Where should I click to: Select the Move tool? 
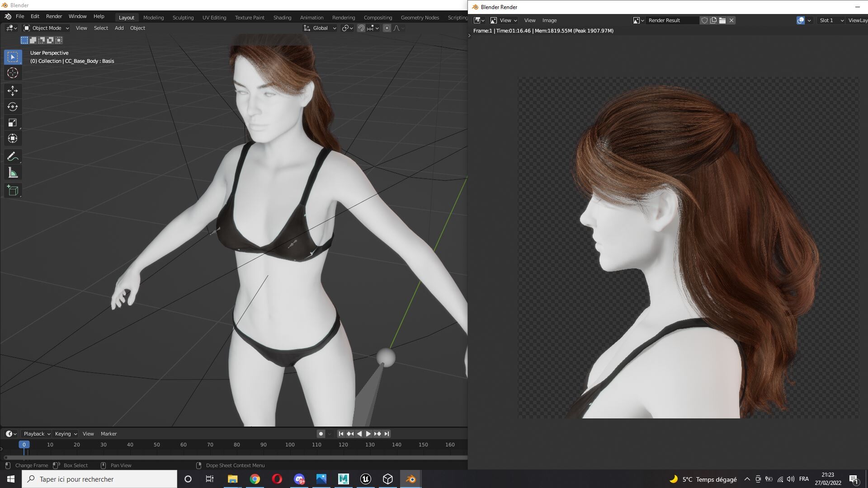coord(13,91)
